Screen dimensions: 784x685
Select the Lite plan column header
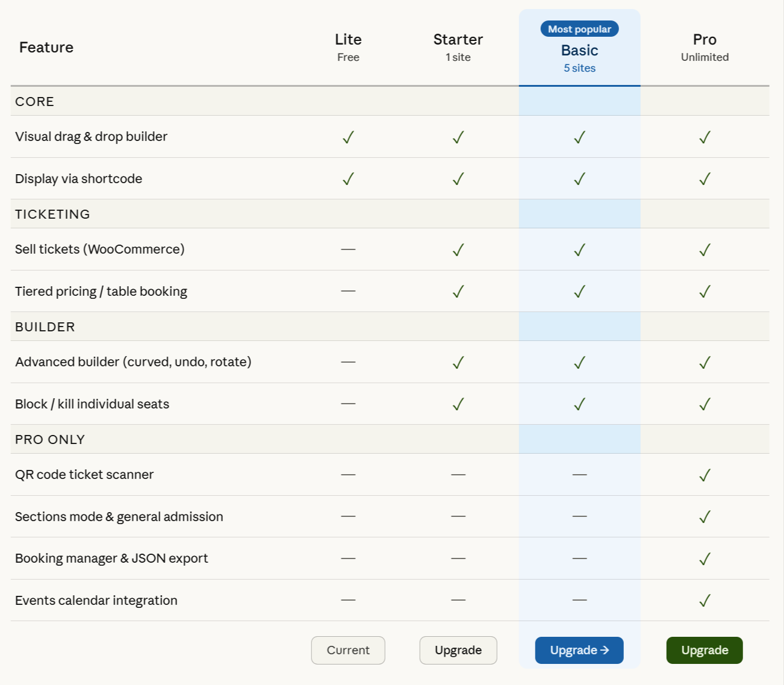(x=348, y=47)
